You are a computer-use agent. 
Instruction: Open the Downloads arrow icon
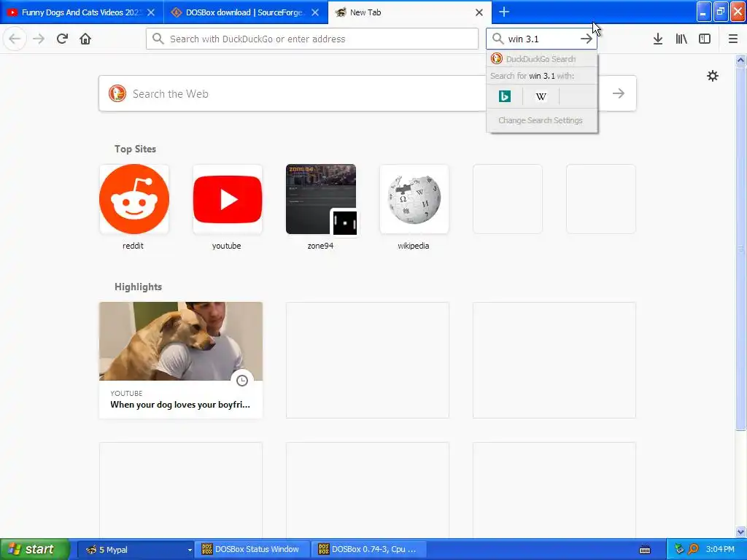coord(658,39)
